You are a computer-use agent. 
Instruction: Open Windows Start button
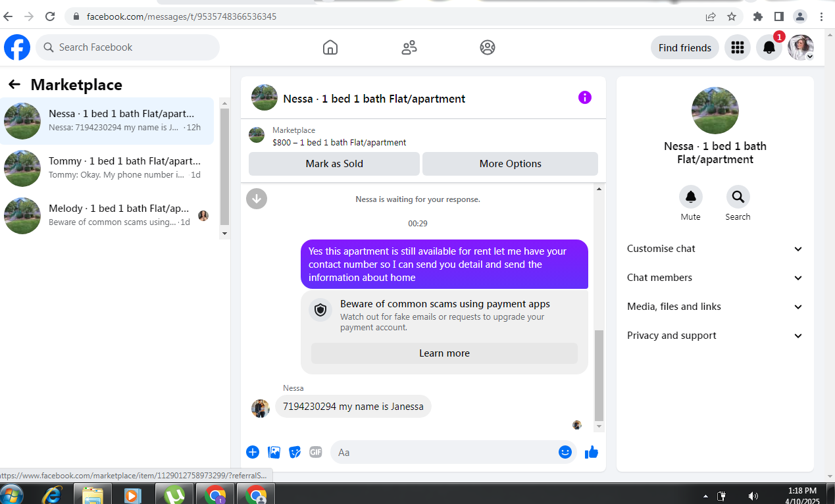(x=12, y=494)
